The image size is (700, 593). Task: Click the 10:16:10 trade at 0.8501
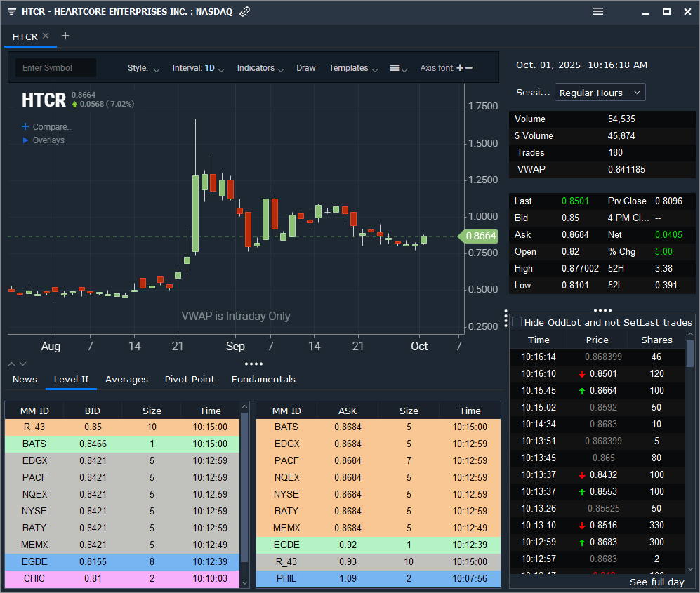597,374
